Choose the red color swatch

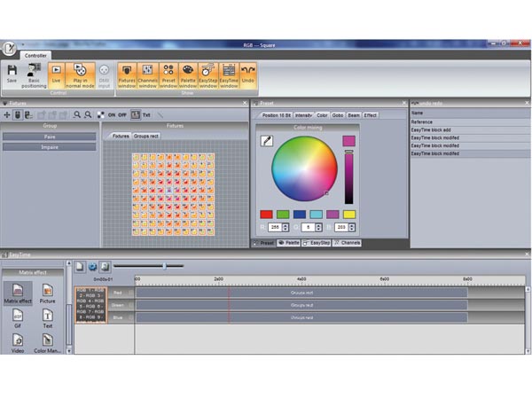266,214
